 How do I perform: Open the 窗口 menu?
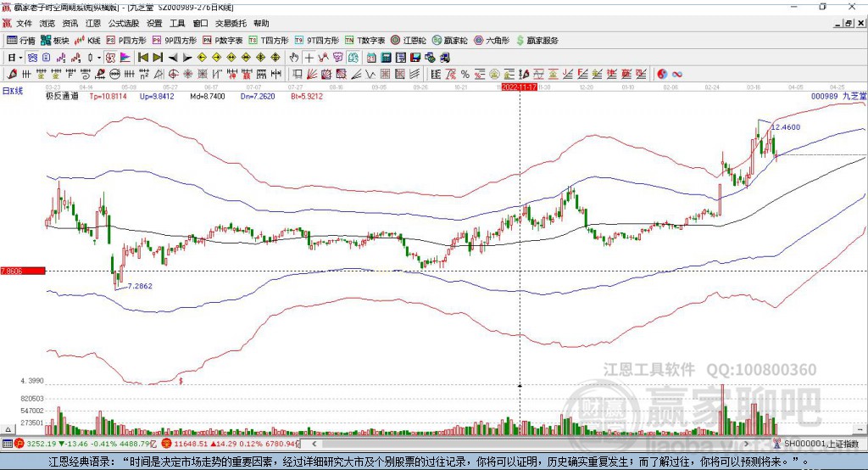(x=200, y=23)
